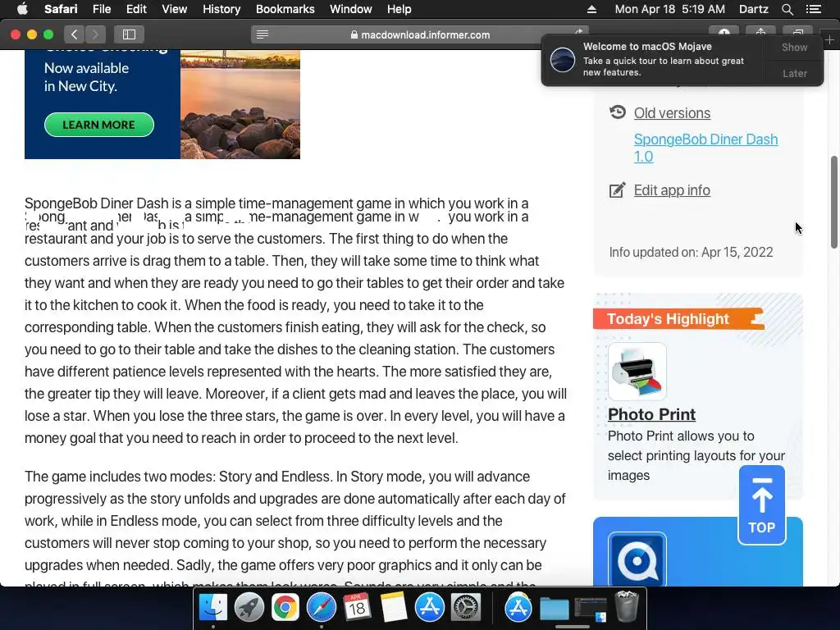Toggle the Safari sidebar button
Image resolution: width=840 pixels, height=630 pixels.
(129, 34)
